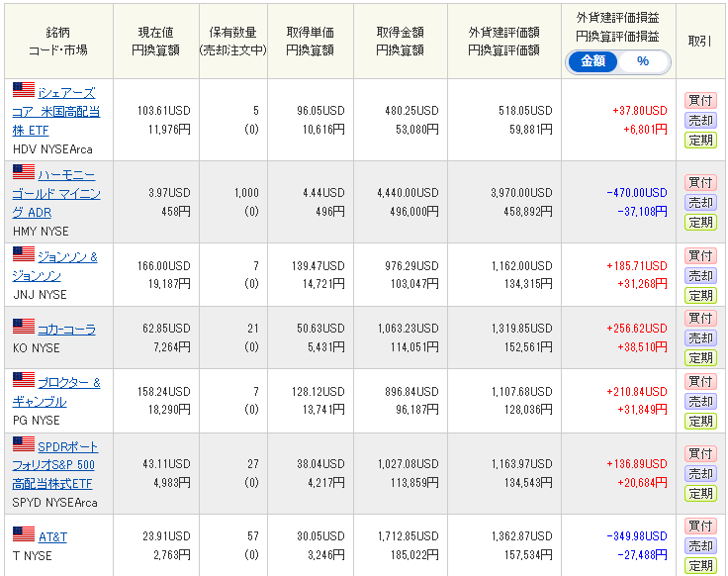728x576 pixels.
Task: Open the コカ-コーラ stock link
Action: [x=66, y=330]
